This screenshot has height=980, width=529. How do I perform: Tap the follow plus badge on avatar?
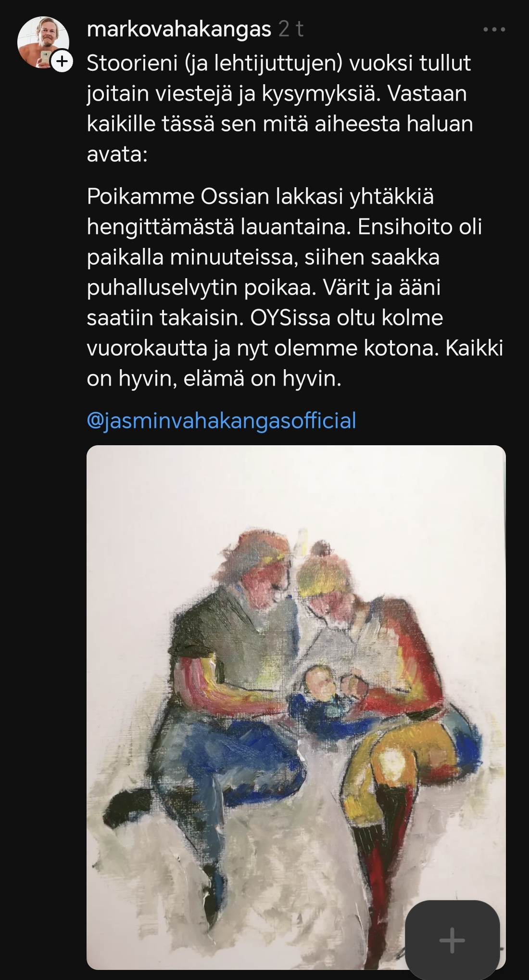[62, 62]
